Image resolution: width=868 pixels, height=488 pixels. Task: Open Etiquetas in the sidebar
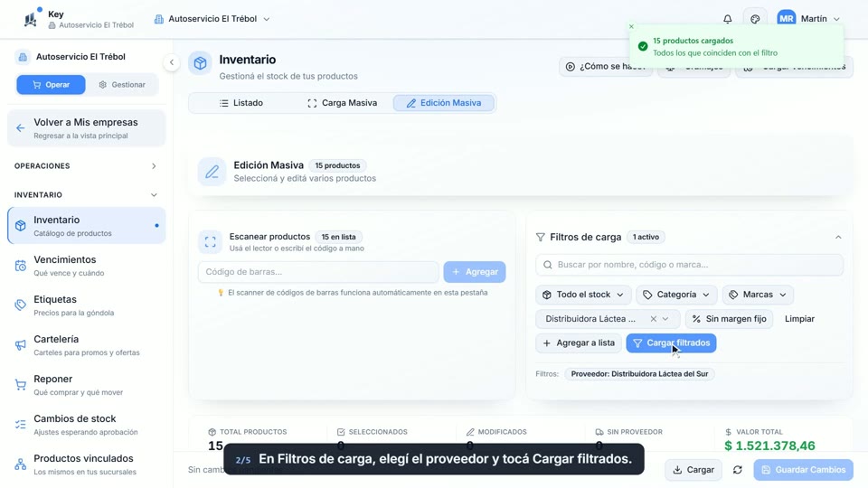[x=87, y=305]
